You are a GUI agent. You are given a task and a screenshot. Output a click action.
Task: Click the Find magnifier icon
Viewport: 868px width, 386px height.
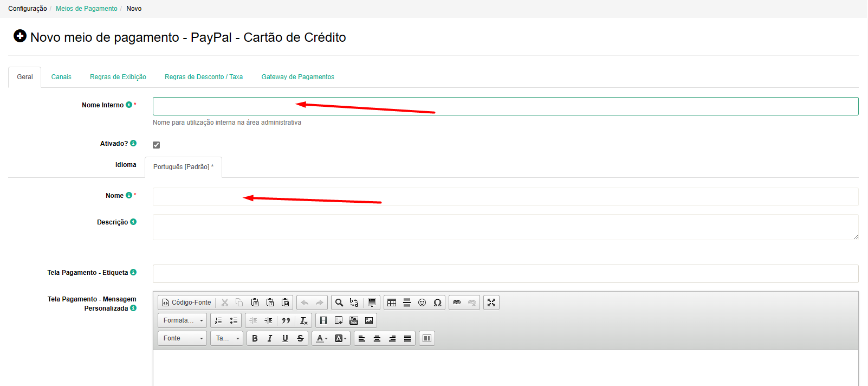[x=339, y=303]
